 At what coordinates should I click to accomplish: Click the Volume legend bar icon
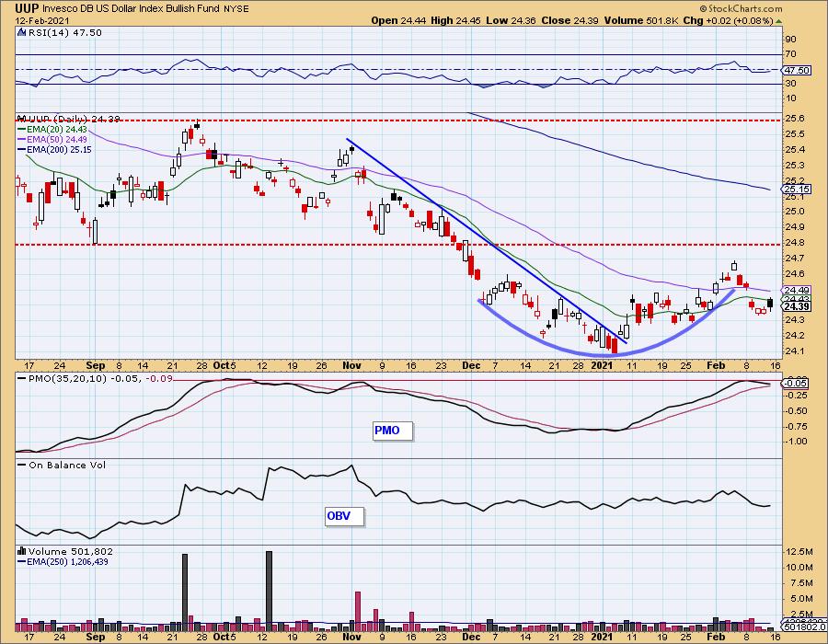click(x=22, y=551)
